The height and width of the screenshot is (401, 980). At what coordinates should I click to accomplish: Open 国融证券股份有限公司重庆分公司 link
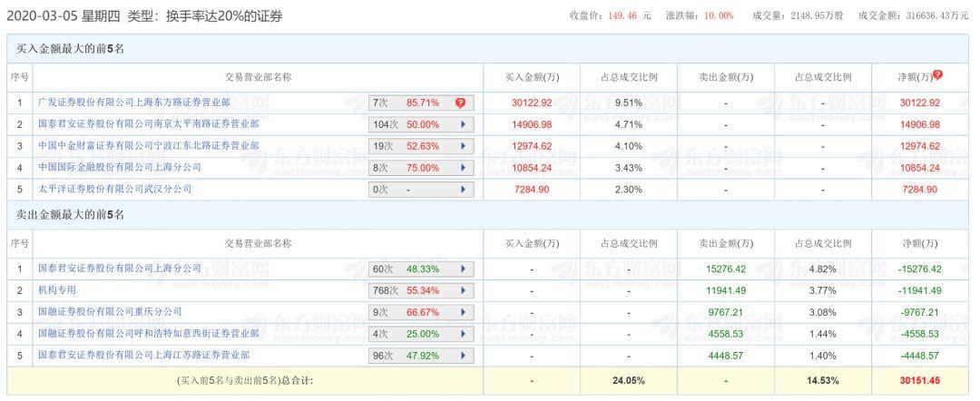110,312
